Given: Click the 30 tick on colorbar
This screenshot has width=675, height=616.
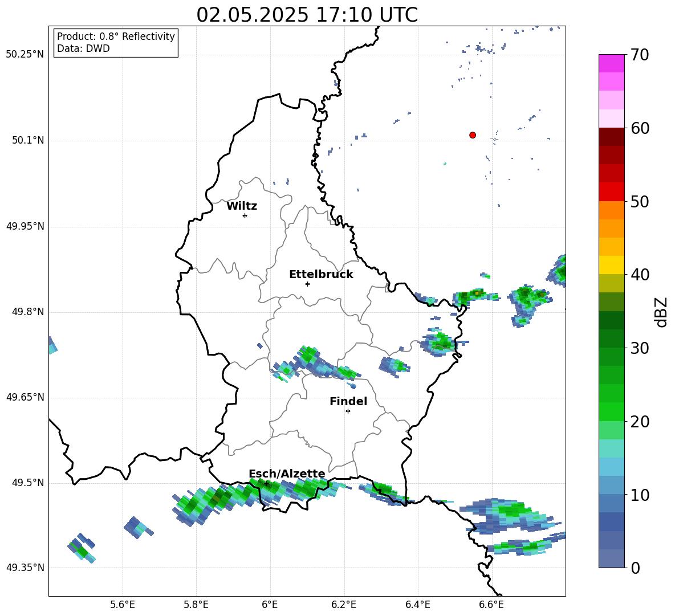Looking at the screenshot, I should click(640, 348).
